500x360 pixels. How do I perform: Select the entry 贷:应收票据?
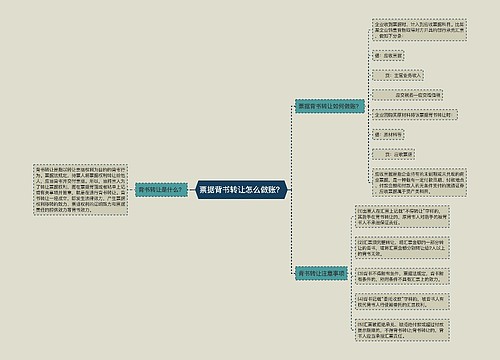393,154
